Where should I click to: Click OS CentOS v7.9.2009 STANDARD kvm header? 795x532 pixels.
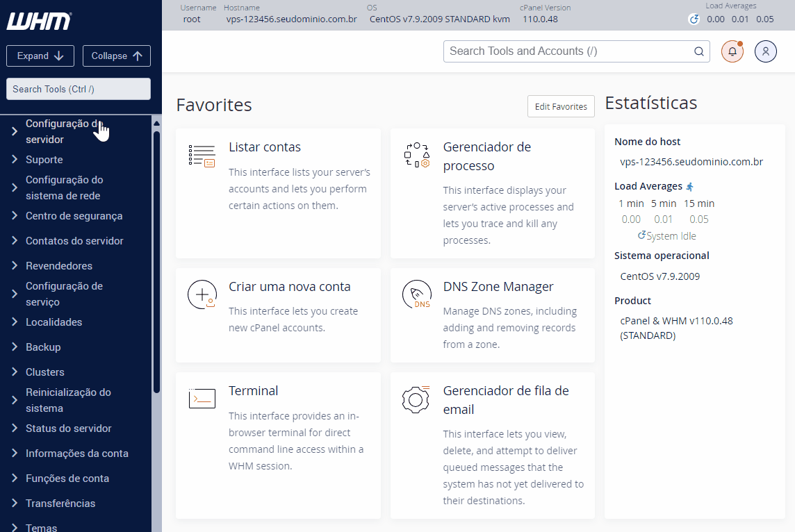click(440, 19)
